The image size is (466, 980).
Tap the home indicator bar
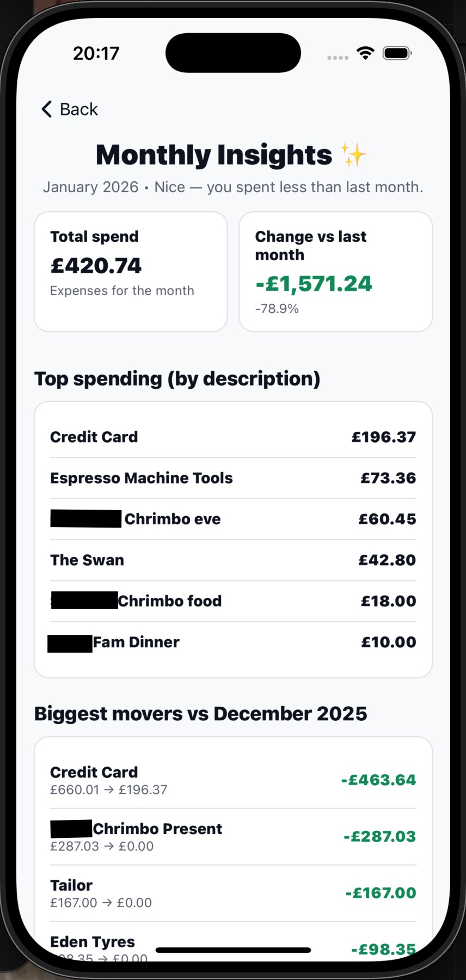(x=233, y=950)
